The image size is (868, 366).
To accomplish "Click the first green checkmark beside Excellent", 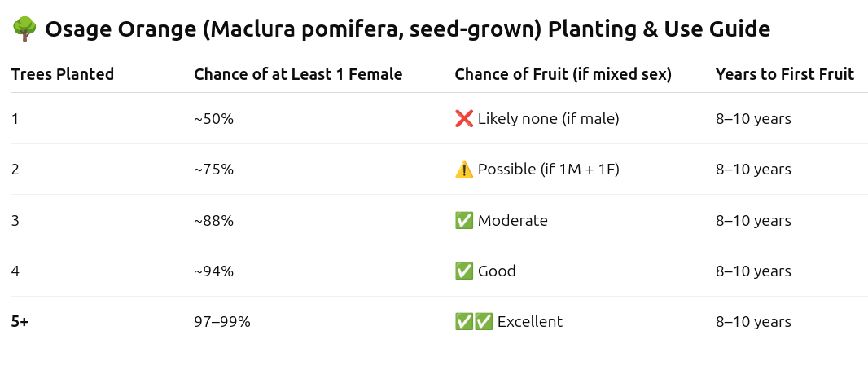I will (x=464, y=322).
